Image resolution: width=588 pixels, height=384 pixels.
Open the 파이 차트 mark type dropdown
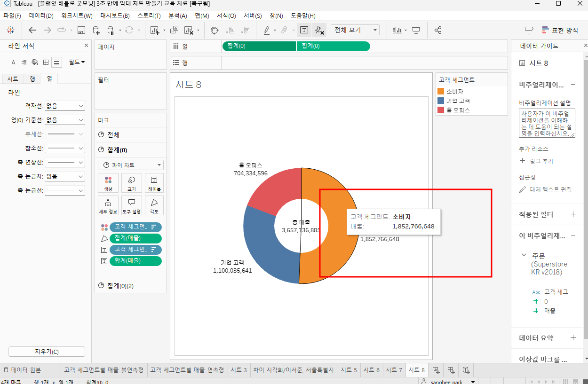click(131, 165)
